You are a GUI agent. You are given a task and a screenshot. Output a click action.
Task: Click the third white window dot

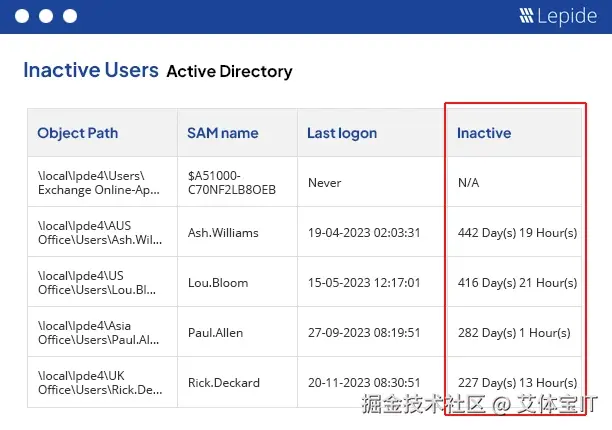pos(70,16)
